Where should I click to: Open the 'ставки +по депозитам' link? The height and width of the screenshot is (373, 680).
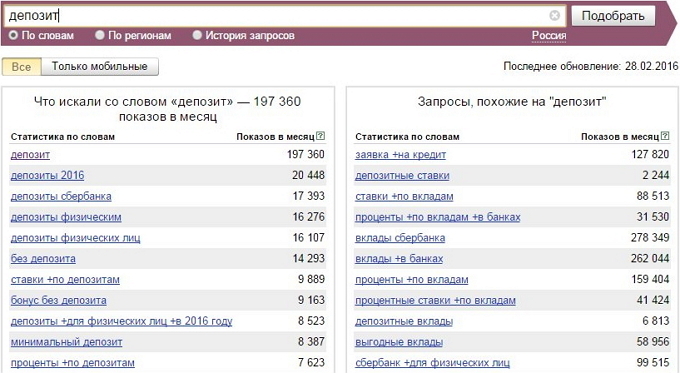click(x=65, y=280)
